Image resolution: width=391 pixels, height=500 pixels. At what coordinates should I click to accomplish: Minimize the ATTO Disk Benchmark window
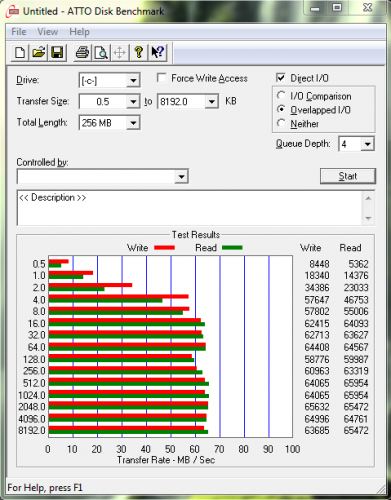pyautogui.click(x=315, y=8)
